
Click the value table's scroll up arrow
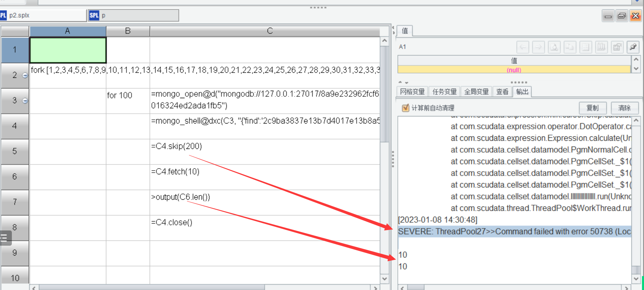pyautogui.click(x=636, y=60)
